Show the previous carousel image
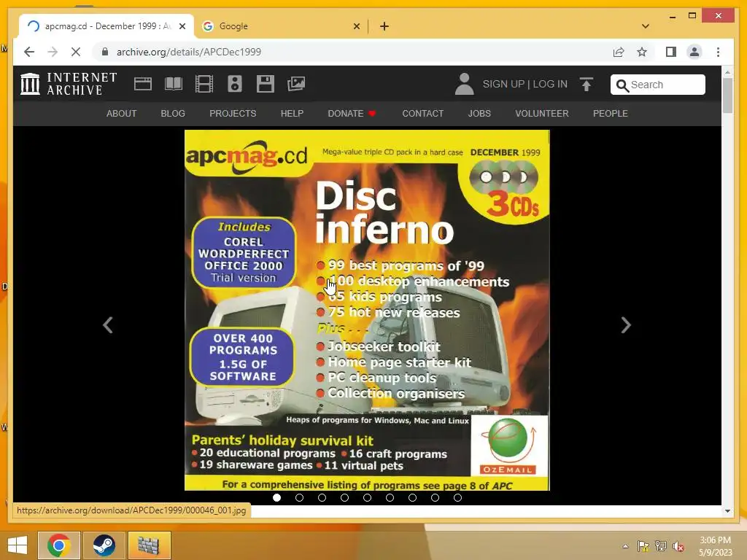747x560 pixels. click(x=108, y=325)
